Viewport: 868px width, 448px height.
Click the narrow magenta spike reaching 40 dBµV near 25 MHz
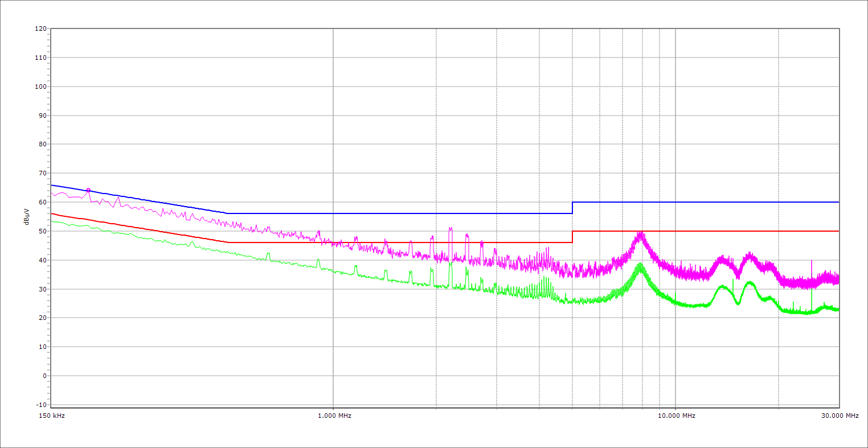point(812,261)
